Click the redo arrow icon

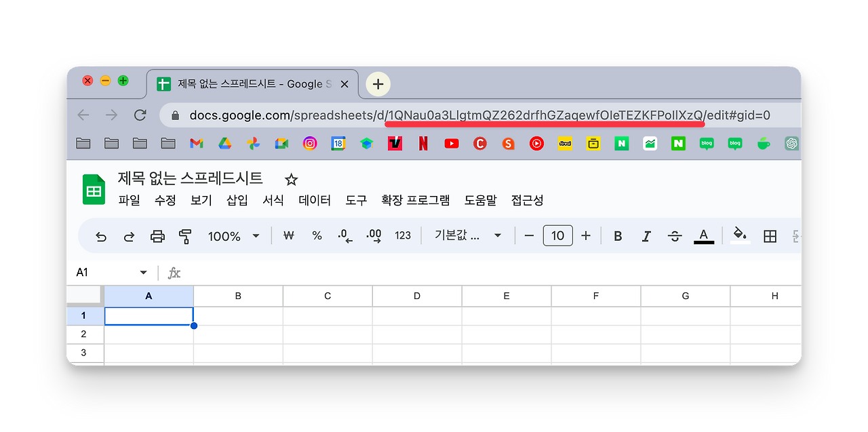pos(129,236)
